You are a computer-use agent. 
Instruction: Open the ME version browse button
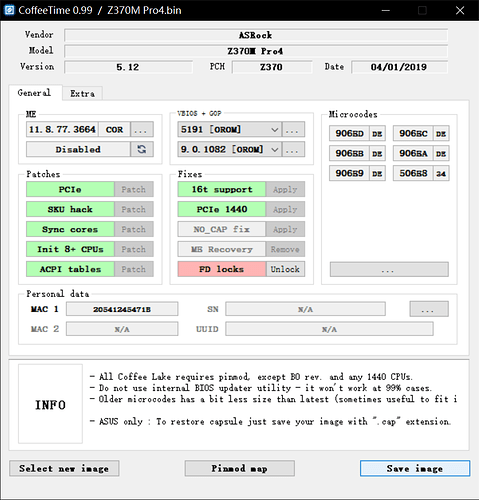click(x=142, y=129)
